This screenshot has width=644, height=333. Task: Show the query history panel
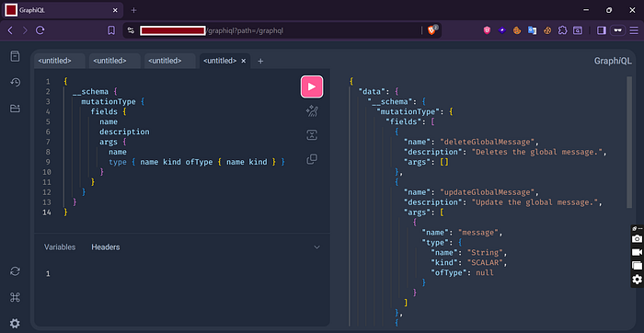point(16,83)
